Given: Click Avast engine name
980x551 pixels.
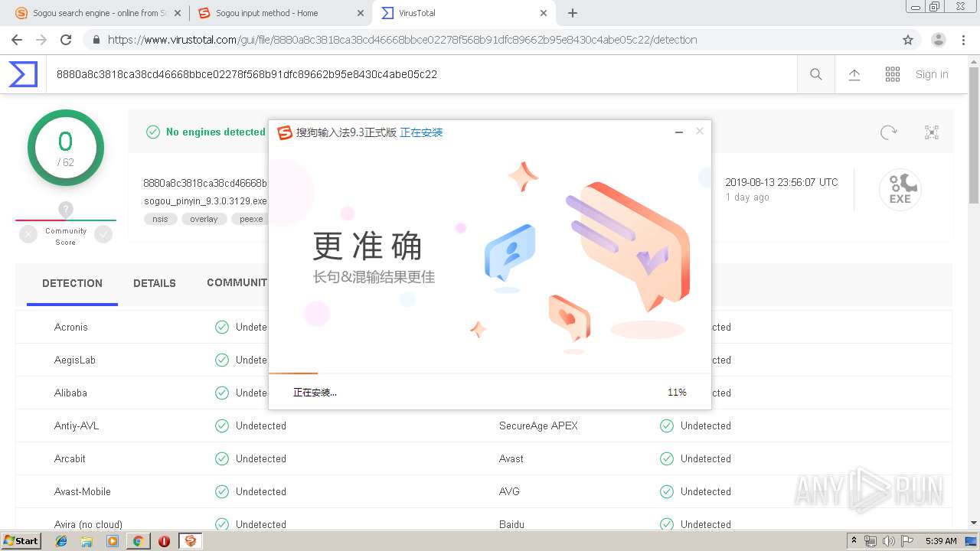Looking at the screenshot, I should coord(511,458).
